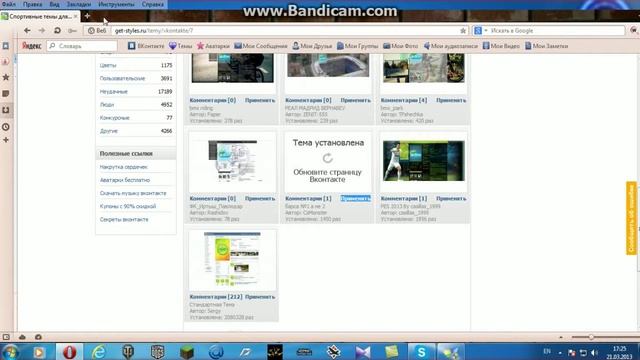Bookmark page with the star icon
Image resolution: width=640 pixels, height=360 pixels.
click(x=463, y=31)
